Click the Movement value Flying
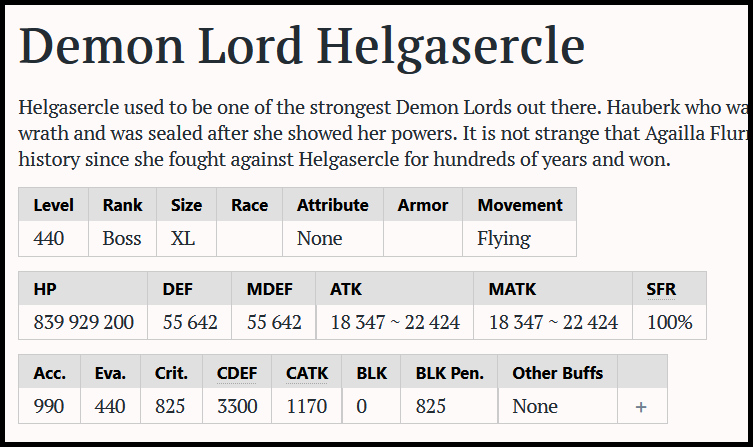753x447 pixels. tap(504, 239)
